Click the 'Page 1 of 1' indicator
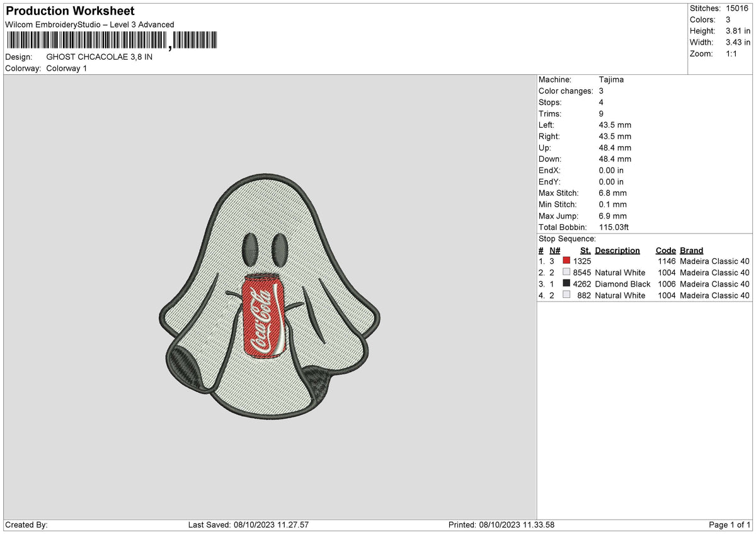Viewport: 756px width, 534px height. click(730, 525)
